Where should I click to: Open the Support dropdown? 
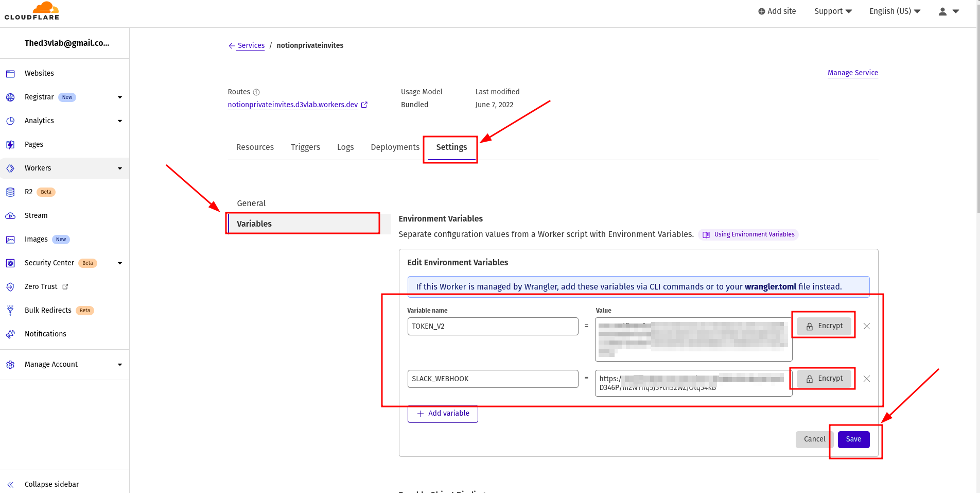pyautogui.click(x=833, y=11)
